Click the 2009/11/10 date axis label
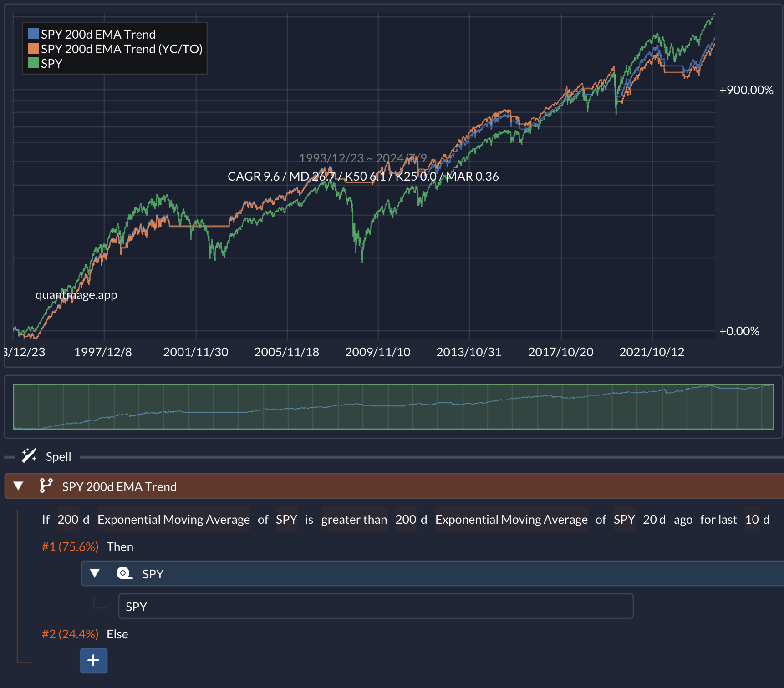784x688 pixels. pyautogui.click(x=377, y=352)
